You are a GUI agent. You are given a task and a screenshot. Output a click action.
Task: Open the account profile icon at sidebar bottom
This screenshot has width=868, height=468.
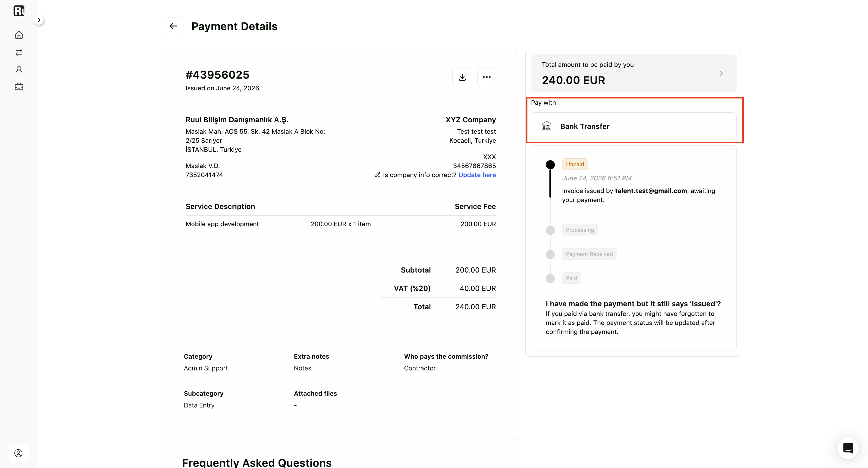(x=18, y=453)
